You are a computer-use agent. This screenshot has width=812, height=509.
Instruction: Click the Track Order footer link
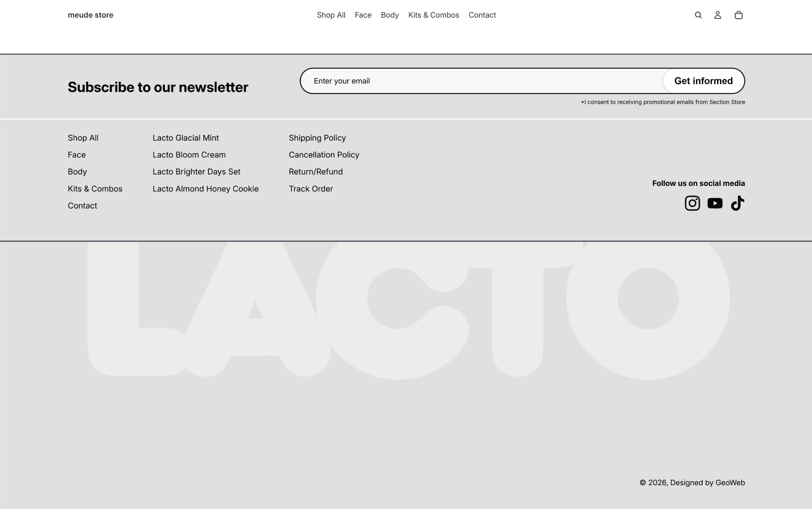point(311,189)
